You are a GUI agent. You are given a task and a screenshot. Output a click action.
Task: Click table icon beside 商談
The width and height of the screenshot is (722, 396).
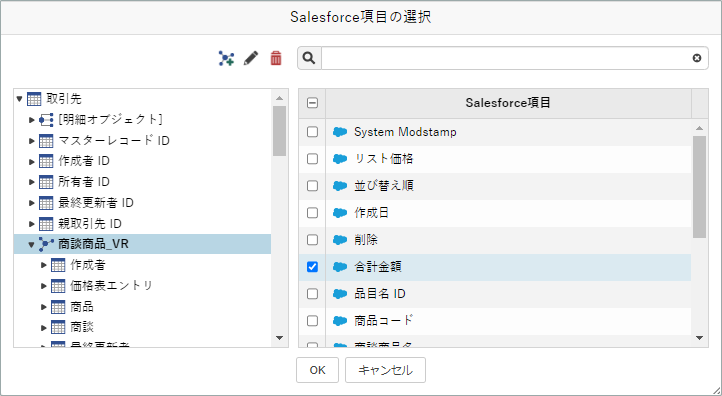[58, 327]
